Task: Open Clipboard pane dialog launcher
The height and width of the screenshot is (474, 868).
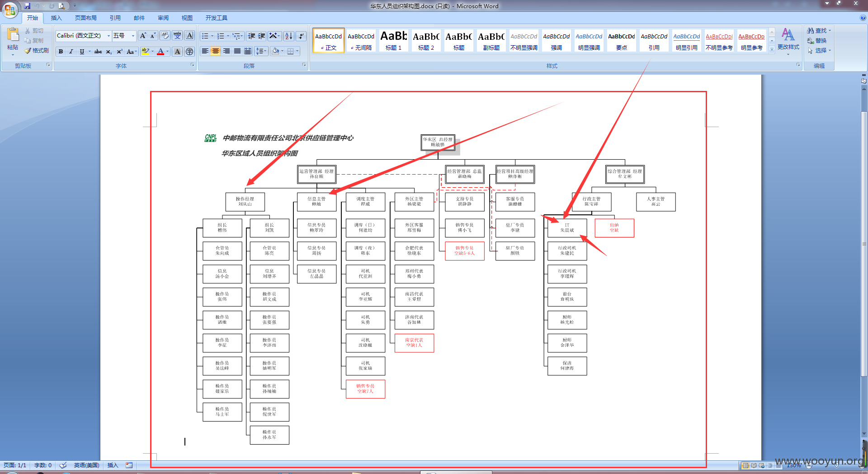Action: pyautogui.click(x=48, y=65)
